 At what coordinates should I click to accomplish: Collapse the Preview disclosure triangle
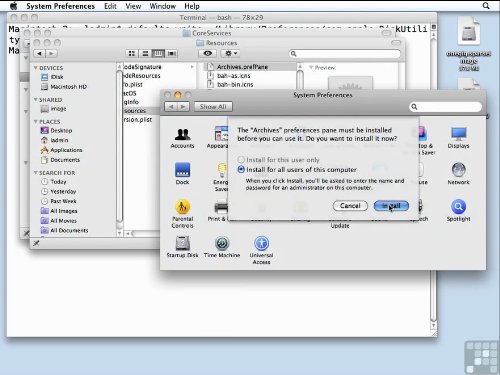(311, 67)
